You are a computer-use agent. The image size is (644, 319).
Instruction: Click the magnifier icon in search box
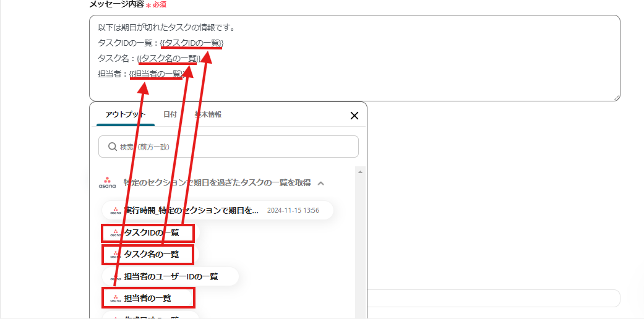[x=112, y=147]
